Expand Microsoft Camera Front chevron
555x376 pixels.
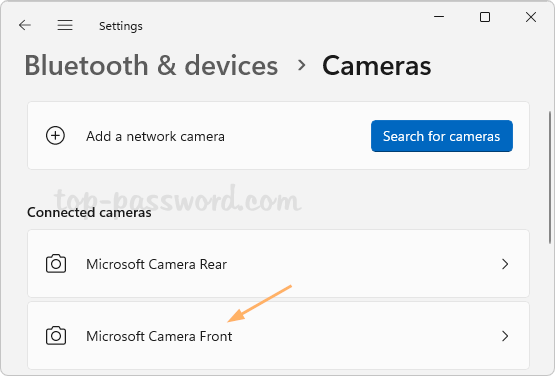pos(505,336)
